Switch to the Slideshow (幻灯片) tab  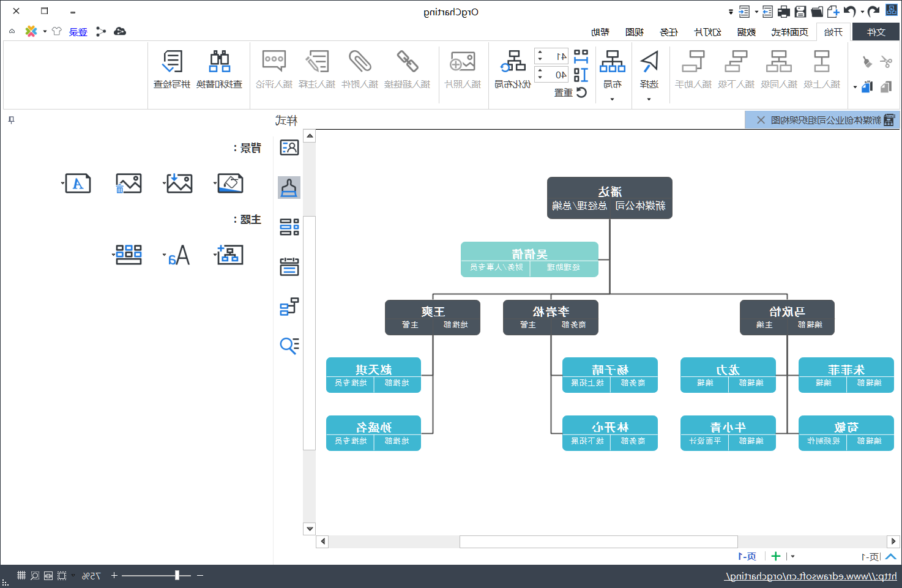point(708,32)
